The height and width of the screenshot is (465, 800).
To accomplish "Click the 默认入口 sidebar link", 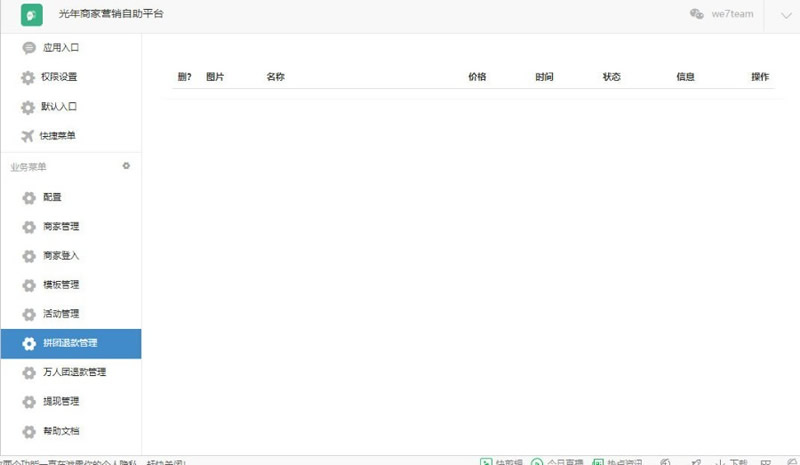I will point(59,106).
